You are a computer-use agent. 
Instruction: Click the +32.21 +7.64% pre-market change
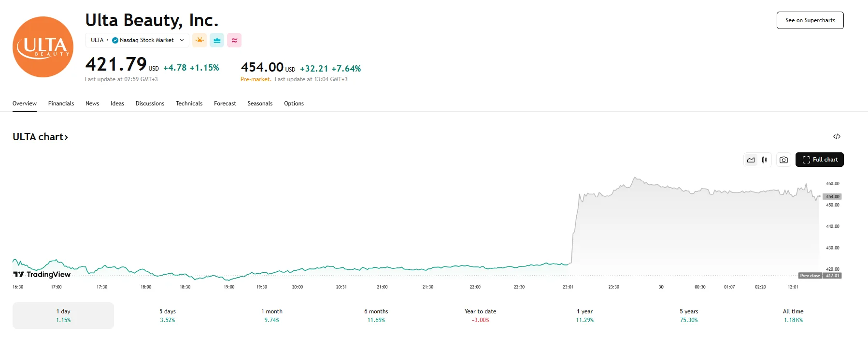point(330,69)
